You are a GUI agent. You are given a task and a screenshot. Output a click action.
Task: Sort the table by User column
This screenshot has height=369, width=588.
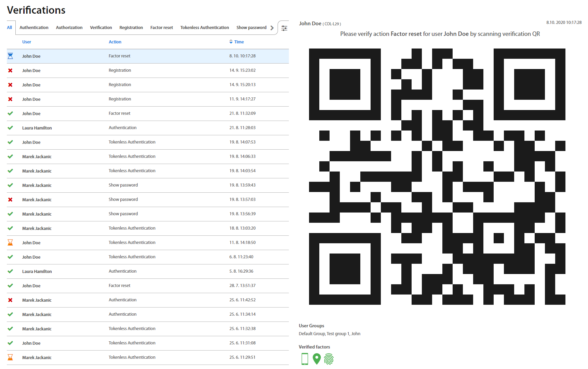[x=27, y=42]
